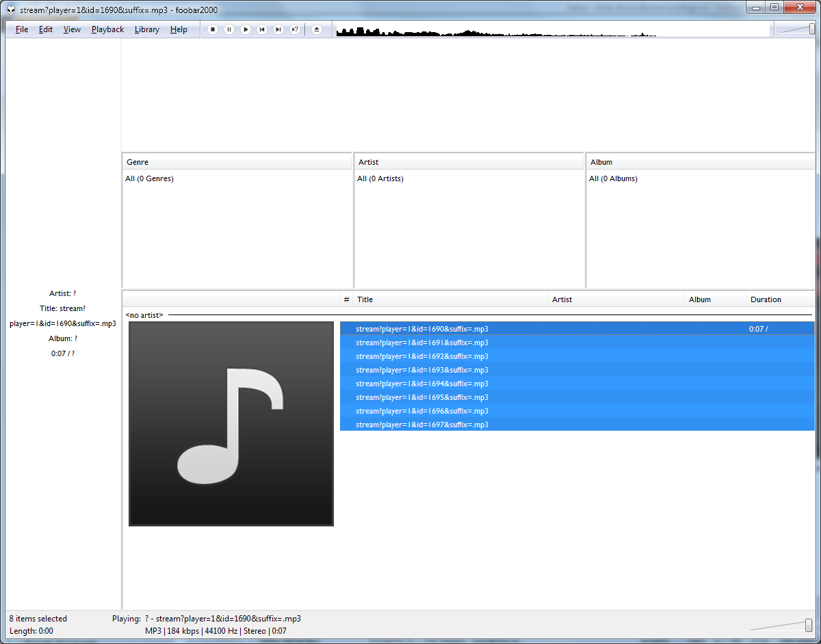
Task: Click the Play button in toolbar
Action: click(x=246, y=29)
